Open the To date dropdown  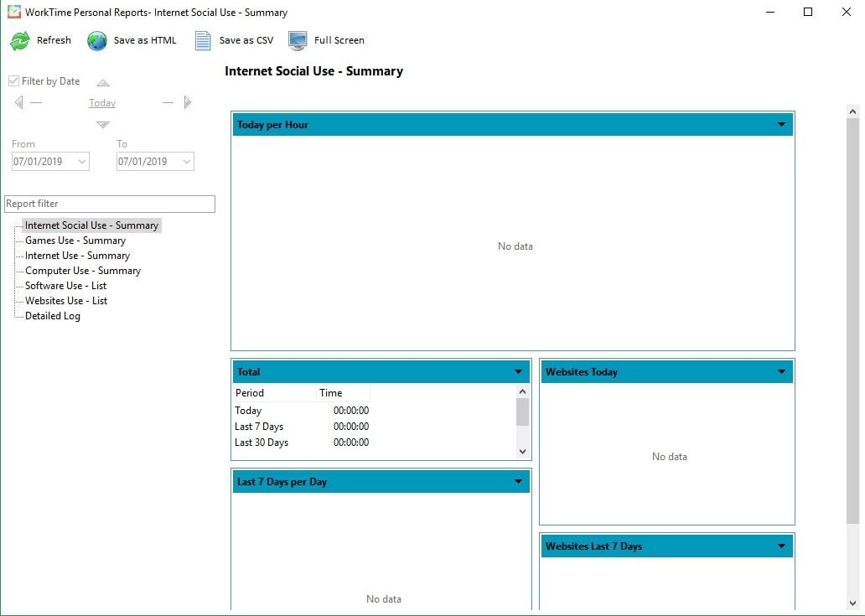(186, 162)
